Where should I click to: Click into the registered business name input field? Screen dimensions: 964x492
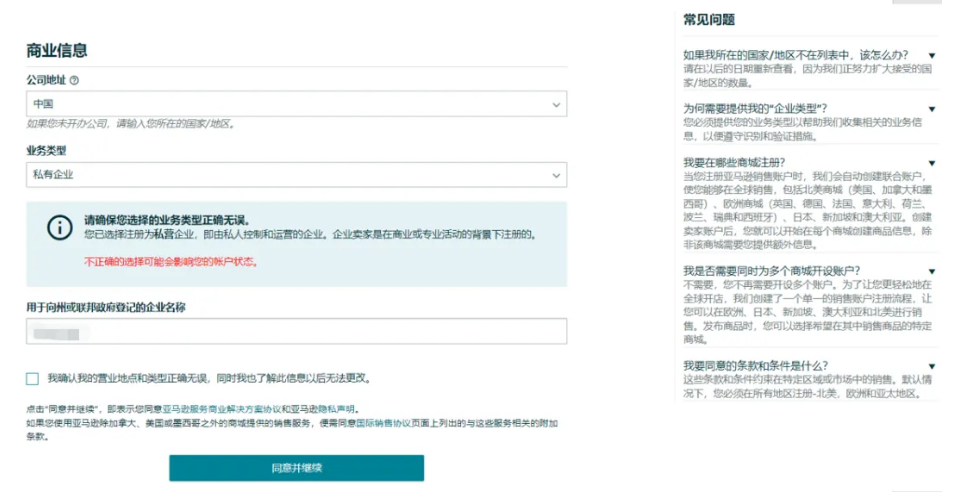296,331
